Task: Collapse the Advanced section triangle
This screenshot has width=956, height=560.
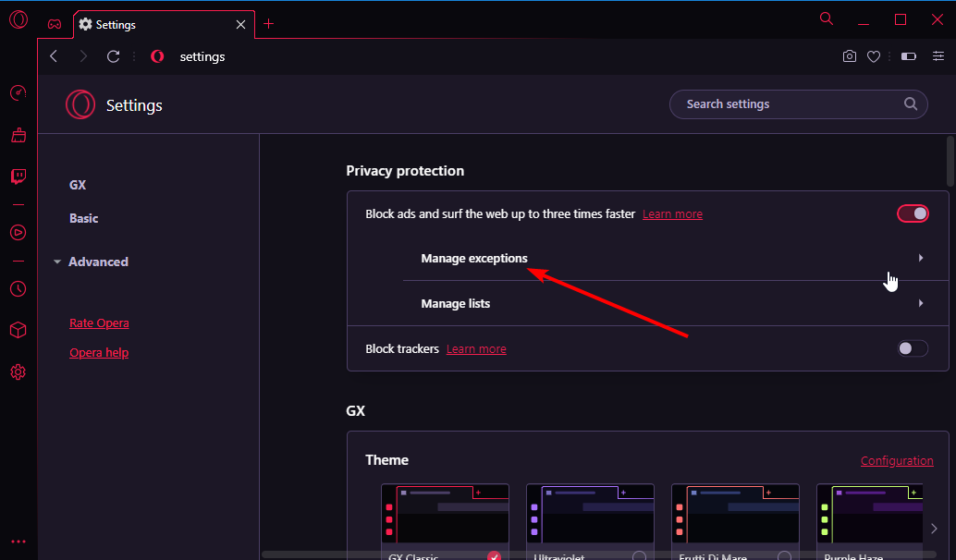Action: pyautogui.click(x=57, y=262)
